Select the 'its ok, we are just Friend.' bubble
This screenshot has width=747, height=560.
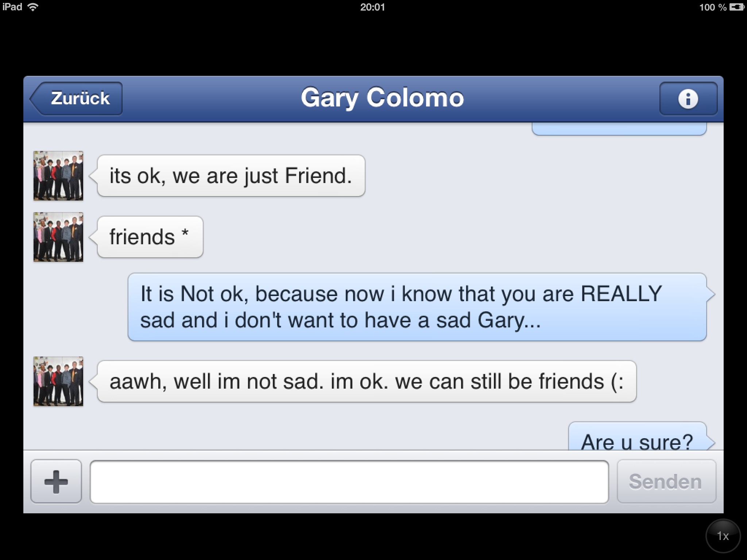click(231, 176)
